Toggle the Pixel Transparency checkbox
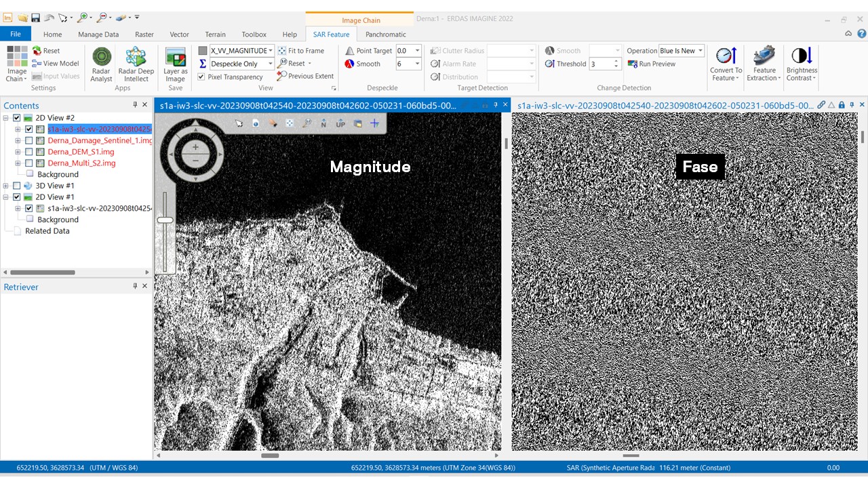Viewport: 868px width, 488px height. (x=201, y=77)
